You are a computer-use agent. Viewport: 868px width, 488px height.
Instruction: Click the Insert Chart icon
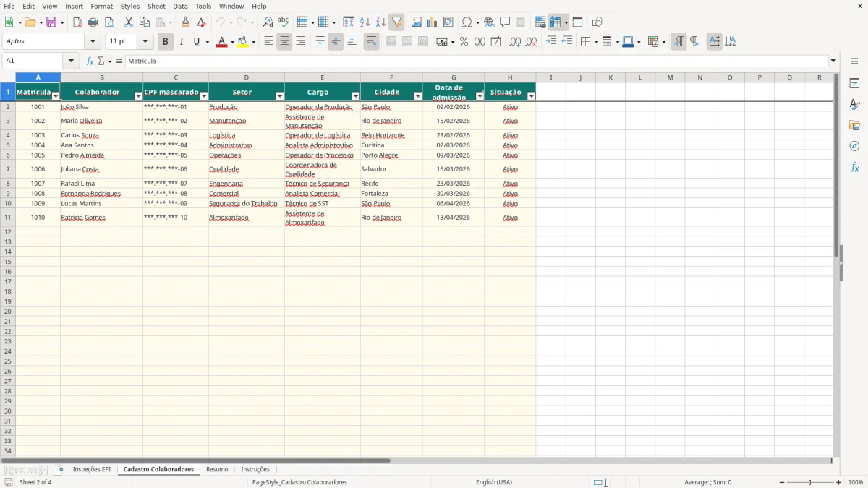(x=433, y=22)
